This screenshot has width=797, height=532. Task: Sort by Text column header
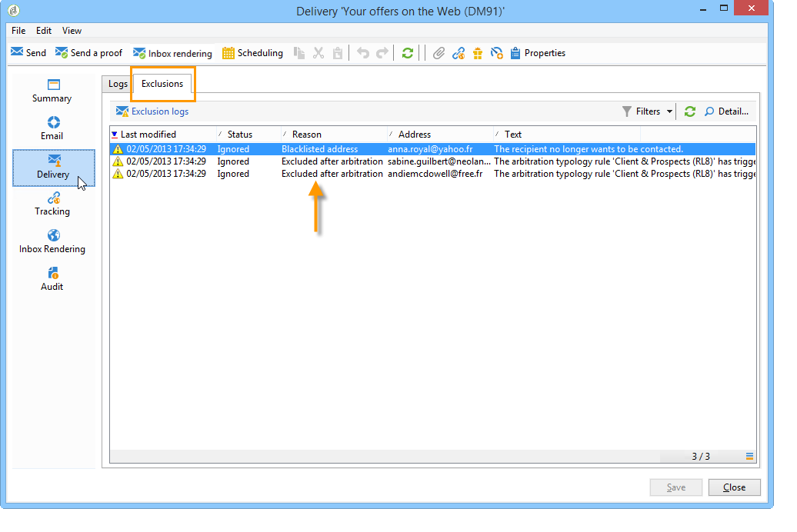pyautogui.click(x=567, y=135)
